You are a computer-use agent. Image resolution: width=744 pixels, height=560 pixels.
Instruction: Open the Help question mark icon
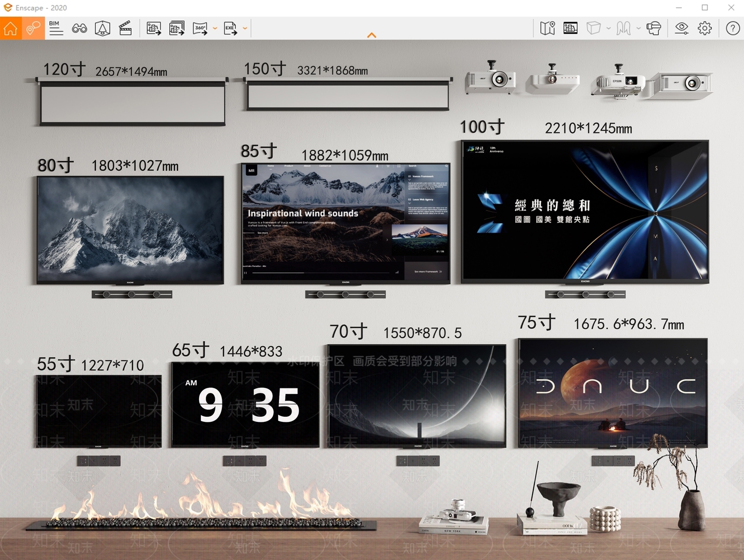[x=733, y=28]
